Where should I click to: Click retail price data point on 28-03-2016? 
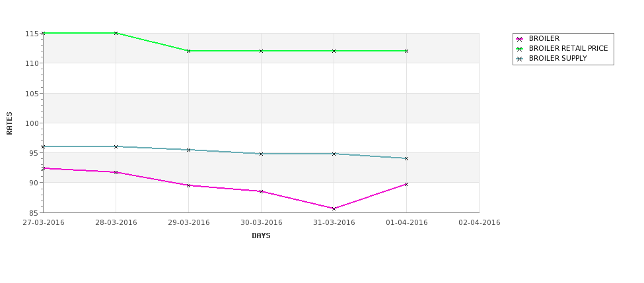coord(116,33)
